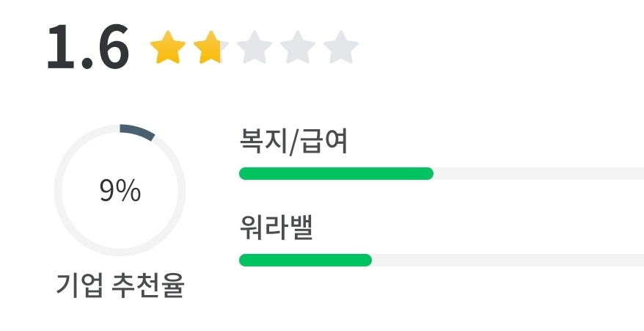This screenshot has width=644, height=331.
Task: Click the digit 6 in the rating
Action: [110, 48]
